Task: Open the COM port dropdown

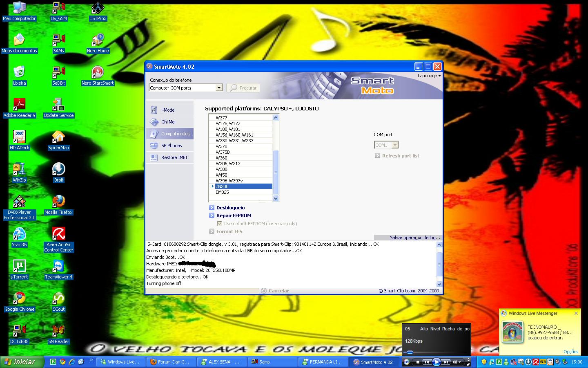Action: point(386,145)
